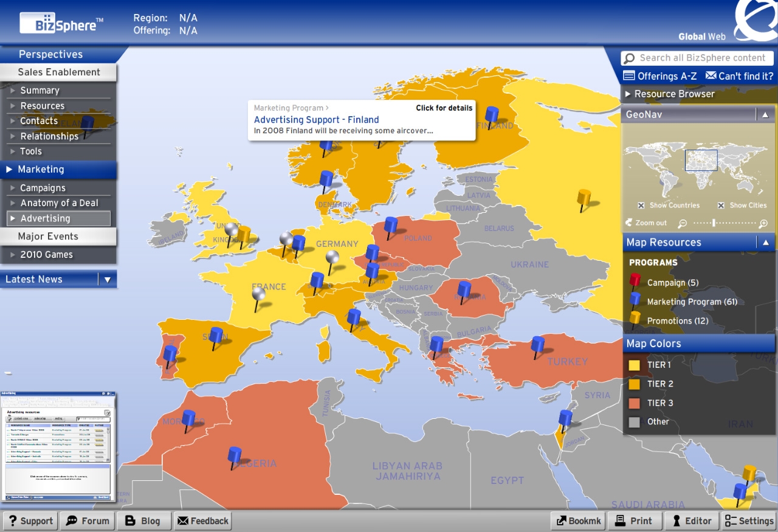Image resolution: width=778 pixels, height=532 pixels.
Task: Open Offerings A-Z
Action: click(x=660, y=76)
